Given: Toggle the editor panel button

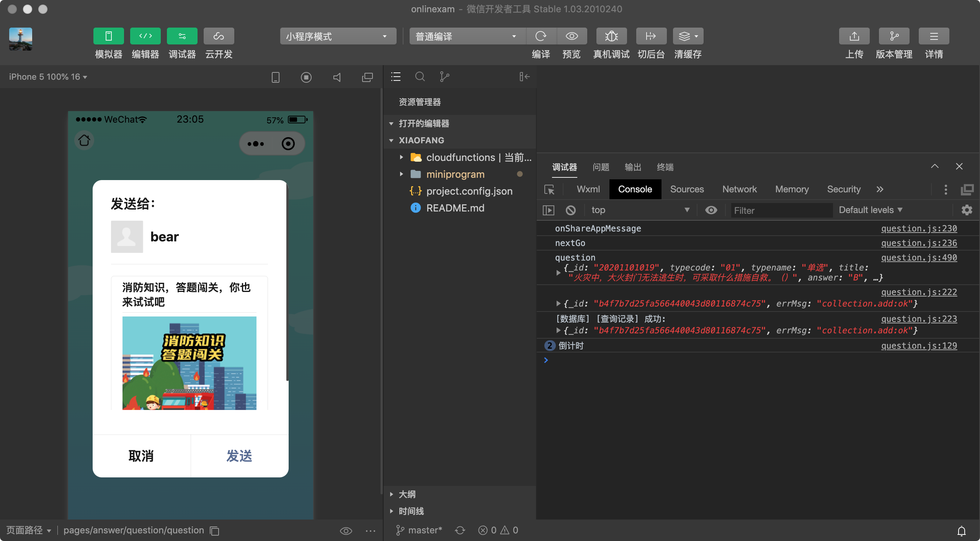Looking at the screenshot, I should pos(145,36).
